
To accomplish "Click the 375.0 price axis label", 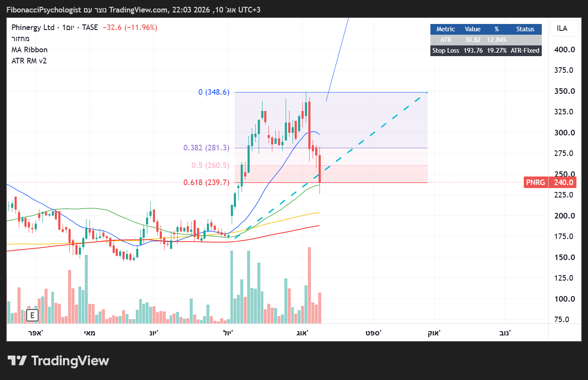I will (x=564, y=70).
